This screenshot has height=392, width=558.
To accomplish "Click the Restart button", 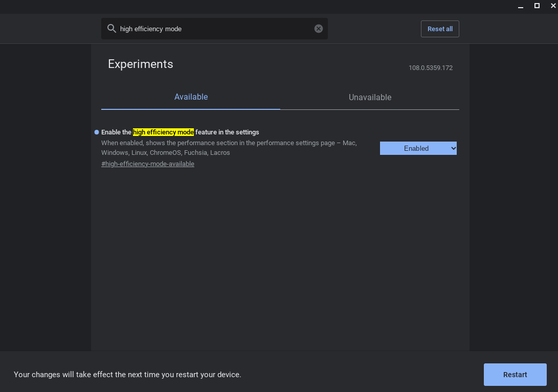I will pos(515,375).
